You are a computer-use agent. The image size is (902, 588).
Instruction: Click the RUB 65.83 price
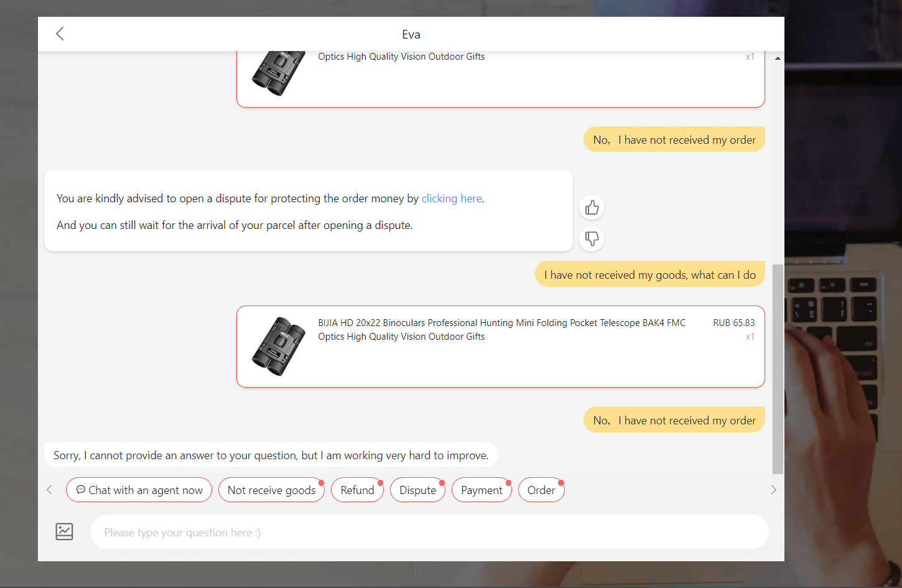point(734,323)
